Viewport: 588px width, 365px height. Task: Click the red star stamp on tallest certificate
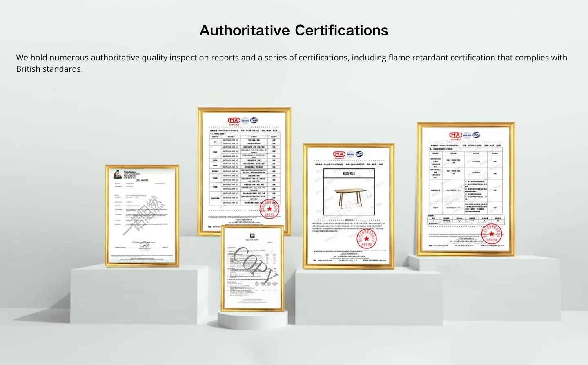pyautogui.click(x=269, y=208)
